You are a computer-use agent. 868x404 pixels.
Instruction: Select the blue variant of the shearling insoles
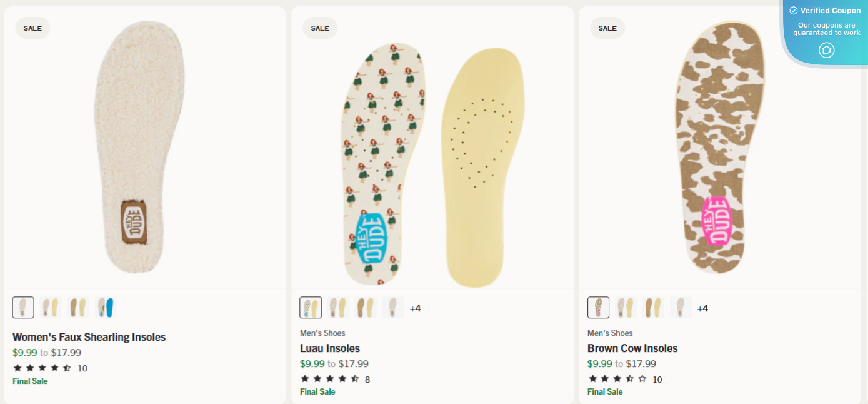[x=106, y=307]
